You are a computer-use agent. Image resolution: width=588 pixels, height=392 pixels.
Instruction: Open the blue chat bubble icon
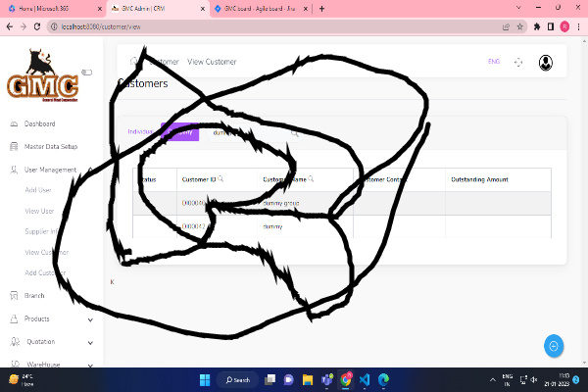[554, 346]
